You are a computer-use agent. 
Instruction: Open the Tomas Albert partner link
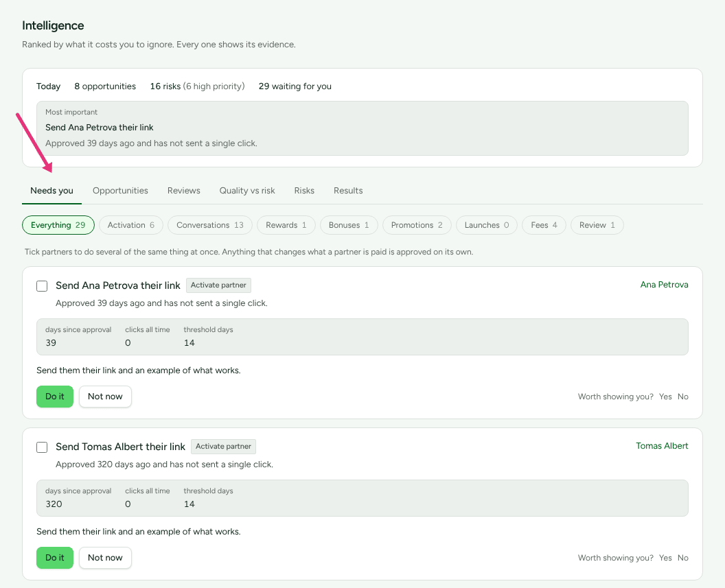[x=662, y=446]
